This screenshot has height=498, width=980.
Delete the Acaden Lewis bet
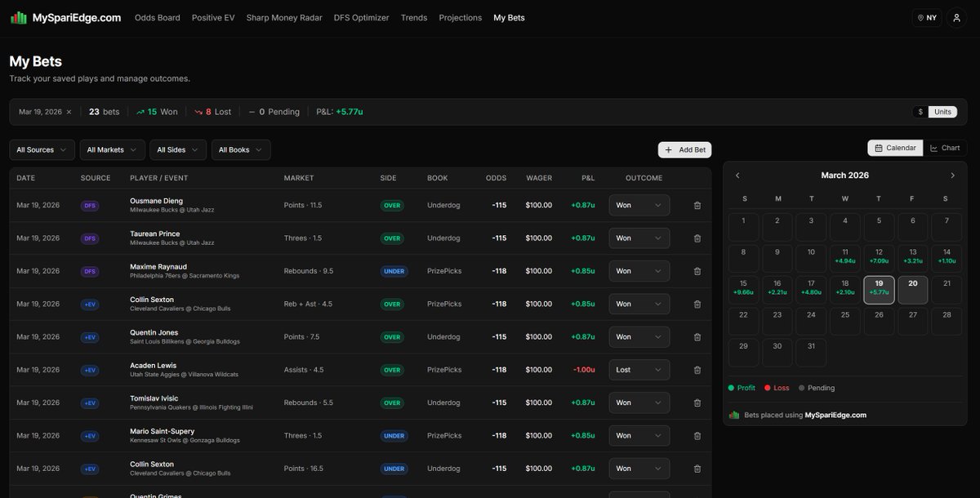[x=697, y=370]
